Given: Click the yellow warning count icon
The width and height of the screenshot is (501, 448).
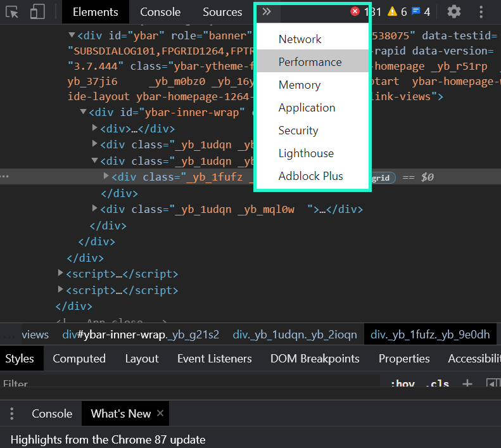Looking at the screenshot, I should tap(392, 11).
